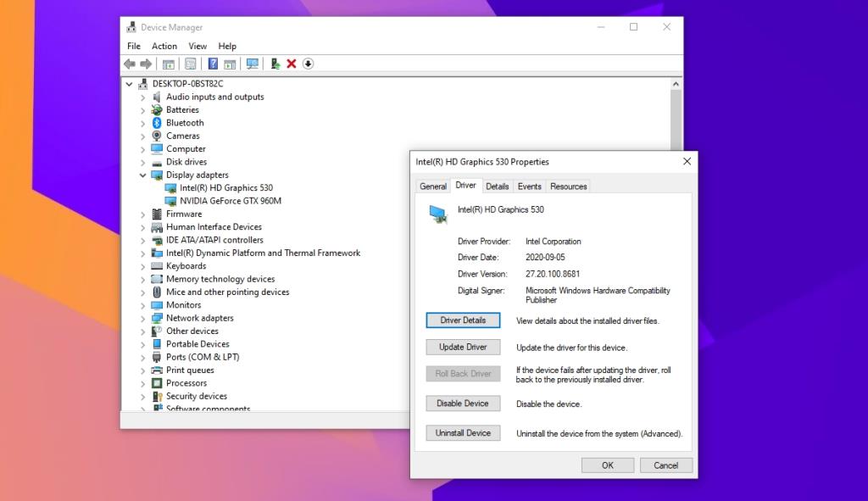Click the forward navigation arrow icon
The height and width of the screenshot is (501, 868).
[x=147, y=64]
